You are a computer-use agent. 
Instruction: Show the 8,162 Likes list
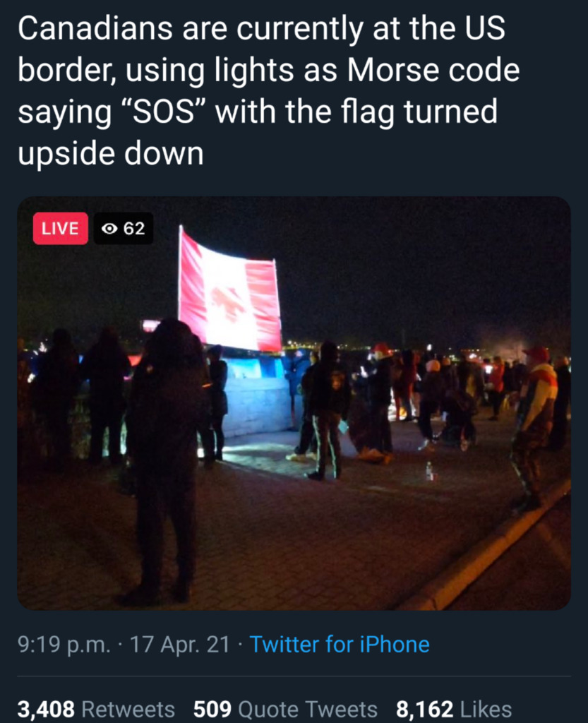tap(454, 709)
